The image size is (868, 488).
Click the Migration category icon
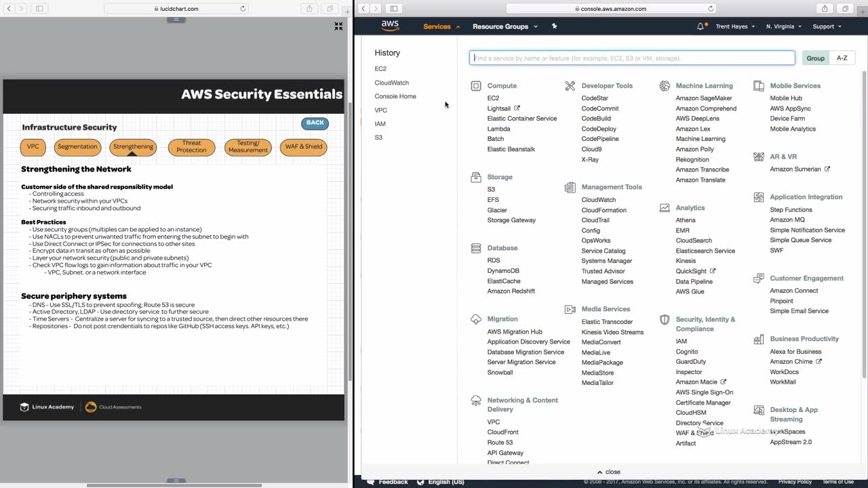tap(476, 319)
